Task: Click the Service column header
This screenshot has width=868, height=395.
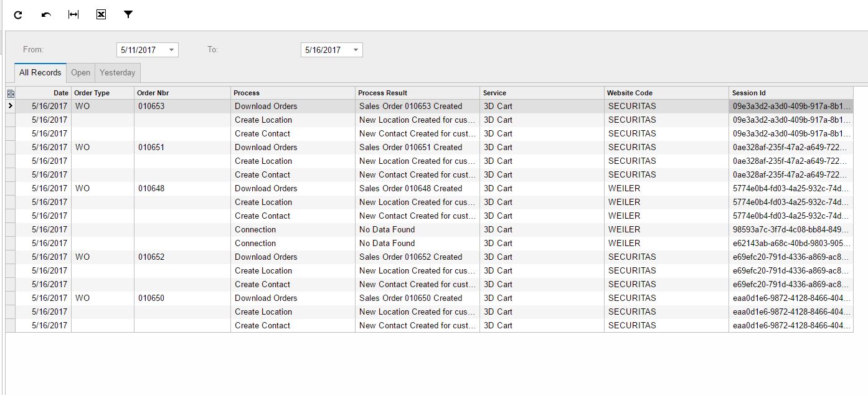Action: tap(542, 93)
